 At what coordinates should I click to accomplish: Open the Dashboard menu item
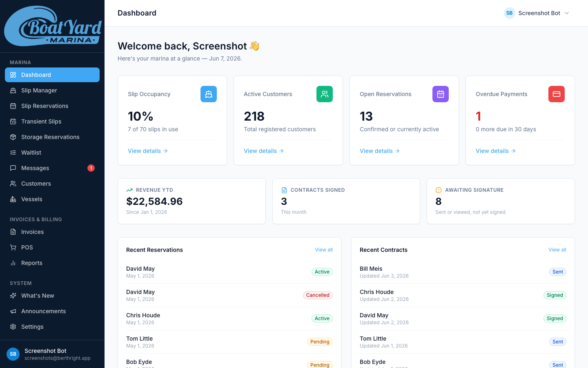[52, 75]
